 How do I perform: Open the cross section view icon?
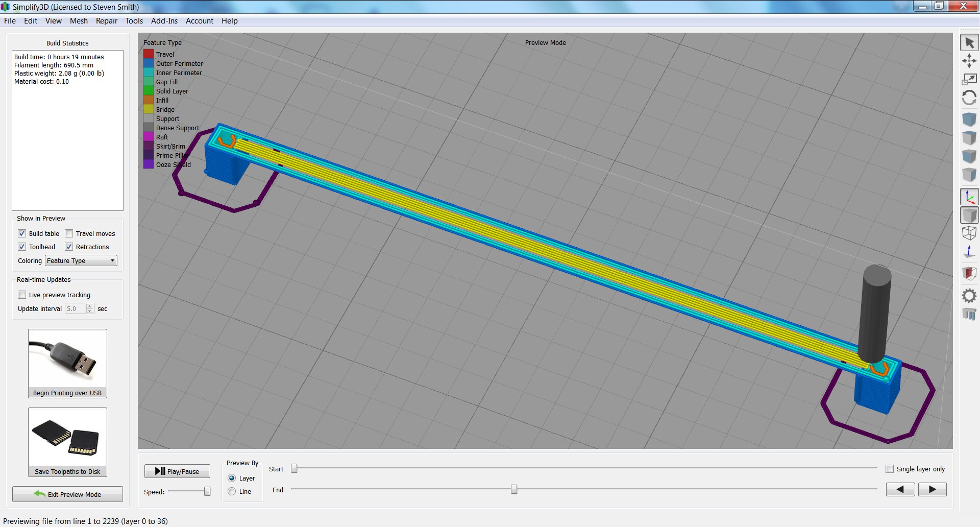pyautogui.click(x=969, y=273)
